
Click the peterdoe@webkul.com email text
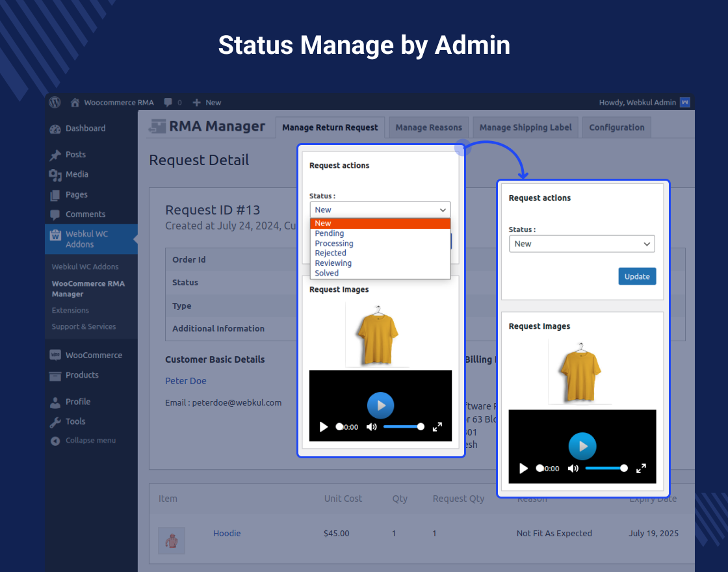coord(237,402)
